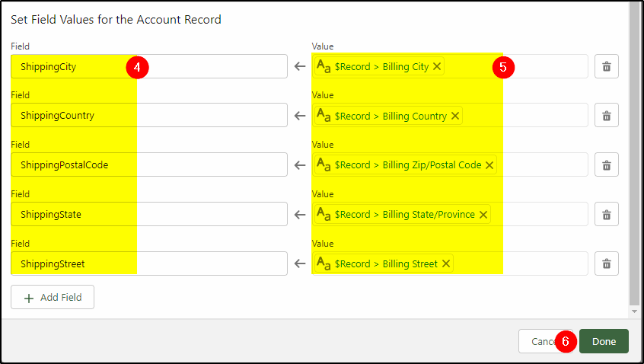Cancel the field value dialog
Screen dimensions: 644x364
pos(543,341)
